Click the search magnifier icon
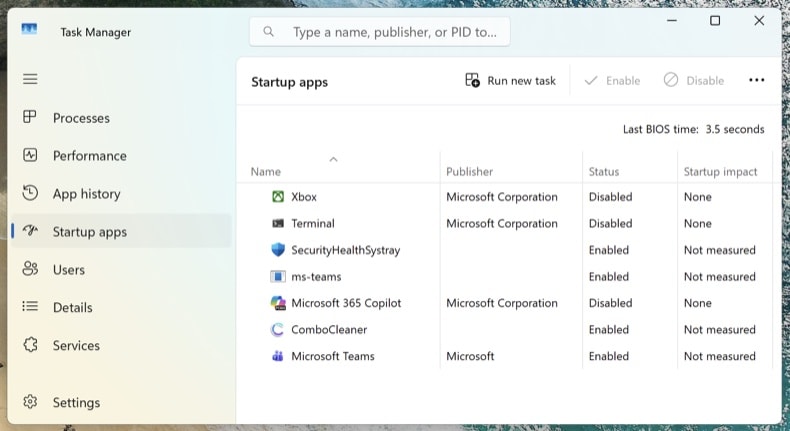 [x=269, y=32]
